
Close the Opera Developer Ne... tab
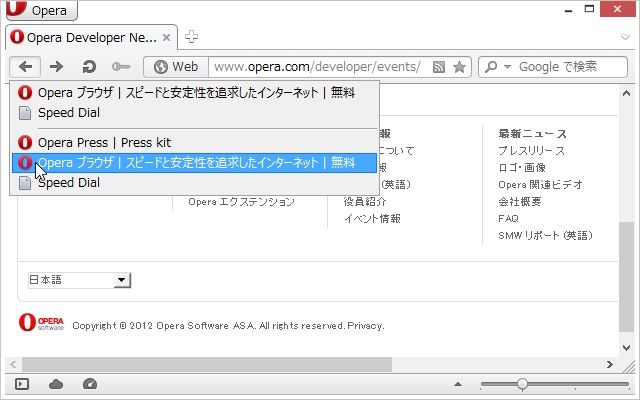[x=167, y=38]
